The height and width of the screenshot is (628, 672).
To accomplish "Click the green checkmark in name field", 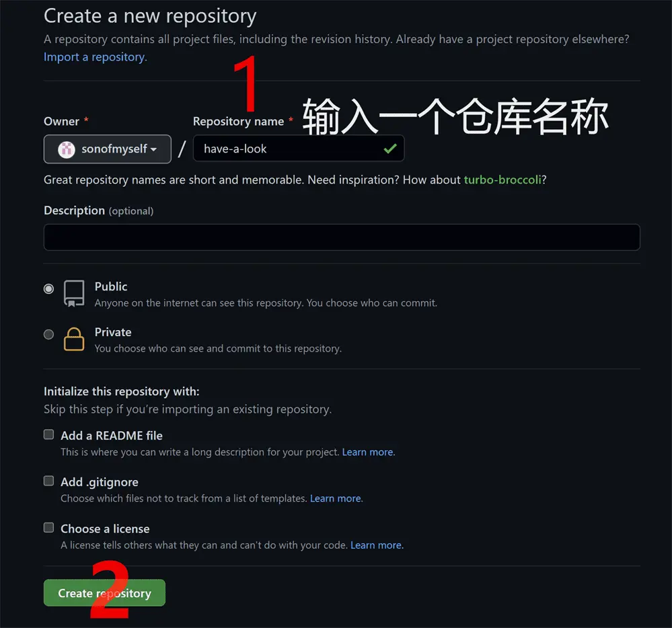I will 390,149.
